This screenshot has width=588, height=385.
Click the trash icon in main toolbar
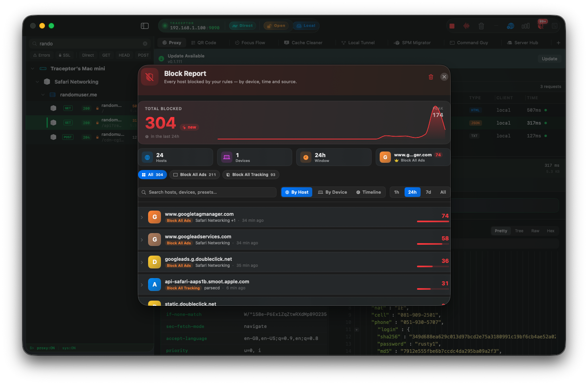(x=481, y=26)
